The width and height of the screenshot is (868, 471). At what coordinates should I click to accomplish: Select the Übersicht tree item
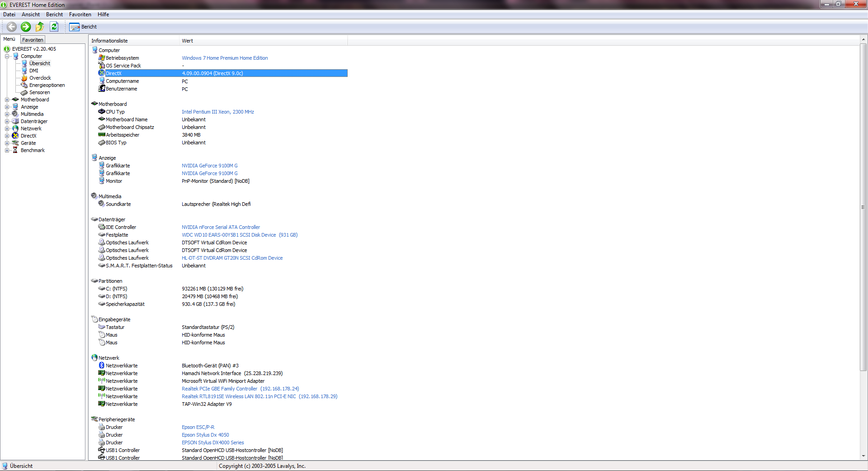point(40,63)
